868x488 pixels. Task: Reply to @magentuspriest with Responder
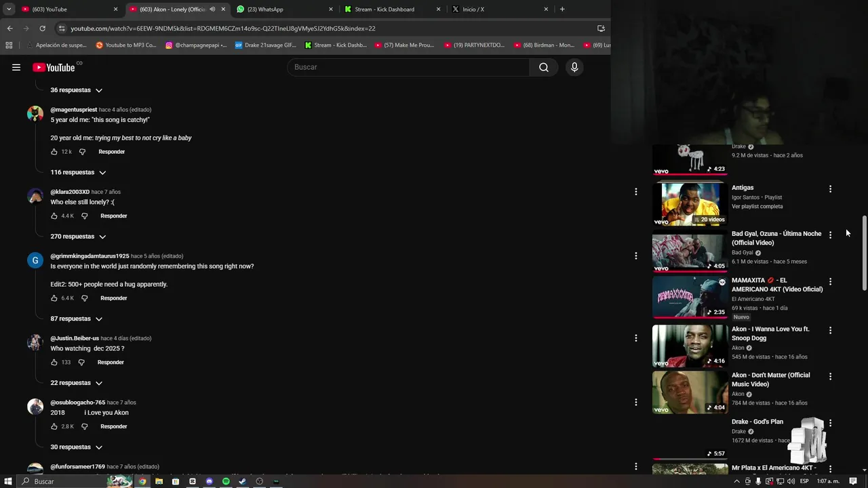coord(111,152)
